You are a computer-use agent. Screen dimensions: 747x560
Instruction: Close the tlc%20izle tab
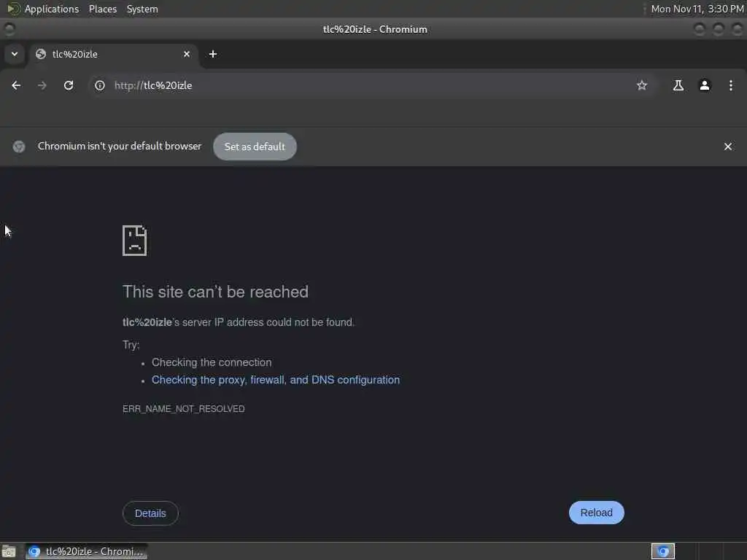(x=187, y=54)
